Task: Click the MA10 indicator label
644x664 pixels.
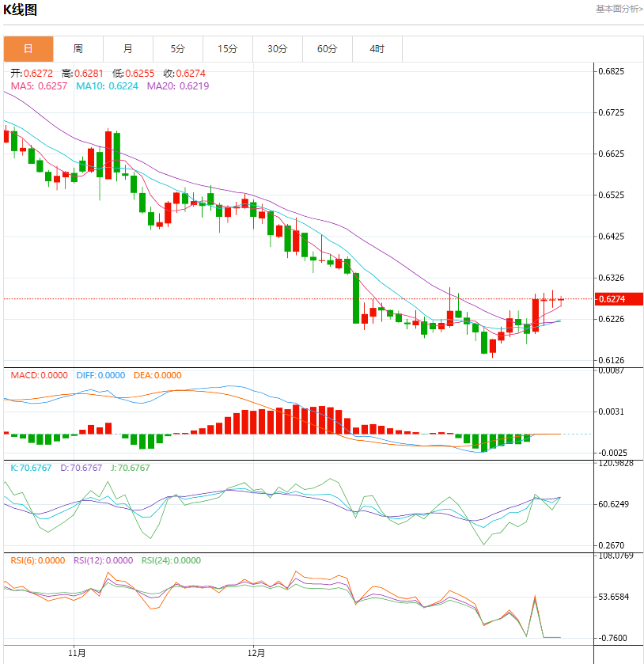Action: click(107, 86)
